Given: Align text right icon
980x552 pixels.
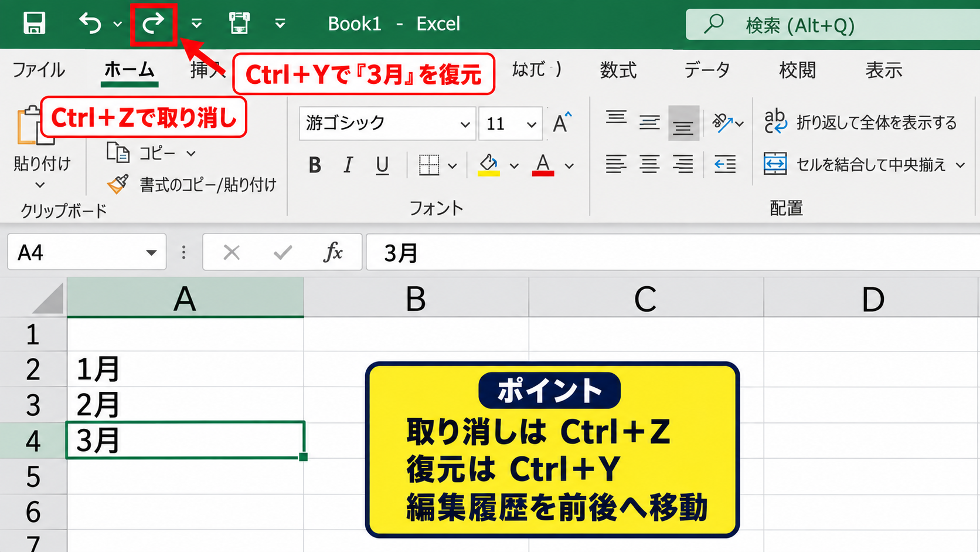Looking at the screenshot, I should [683, 164].
